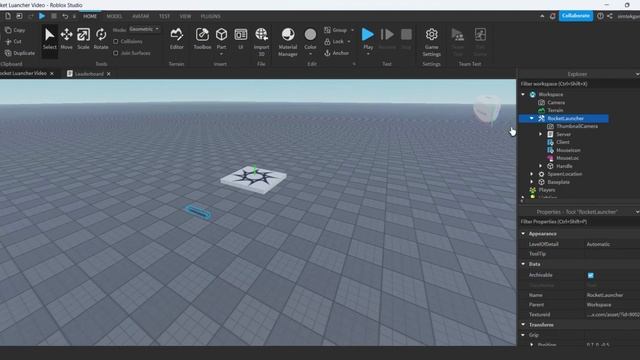Click the Lock button
640x360 pixels.
(x=334, y=41)
